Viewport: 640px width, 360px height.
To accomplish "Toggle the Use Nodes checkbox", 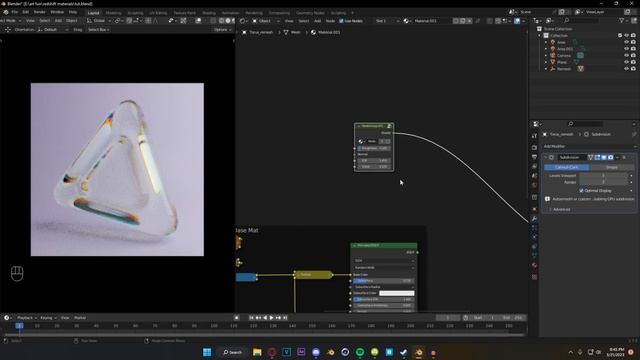I will pyautogui.click(x=341, y=21).
